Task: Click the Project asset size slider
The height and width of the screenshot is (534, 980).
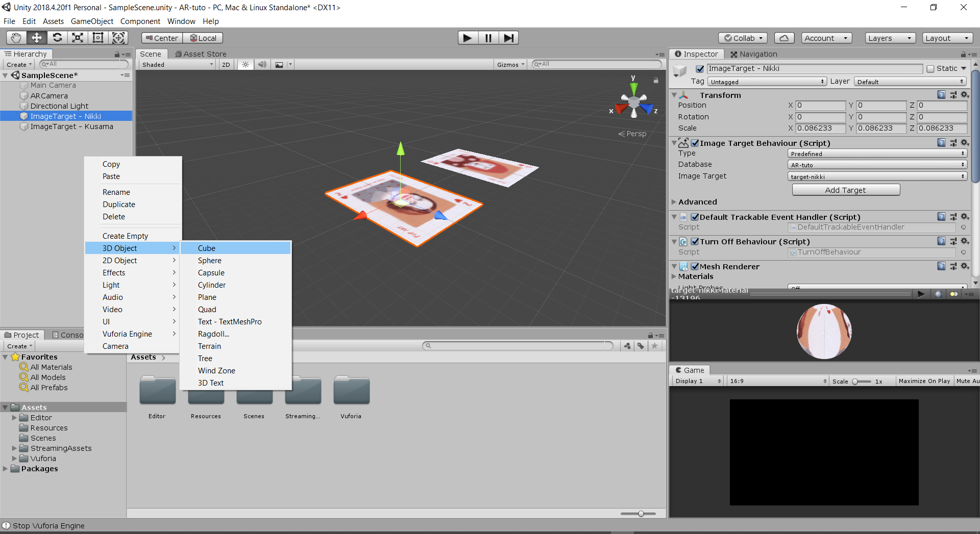Action: (641, 514)
